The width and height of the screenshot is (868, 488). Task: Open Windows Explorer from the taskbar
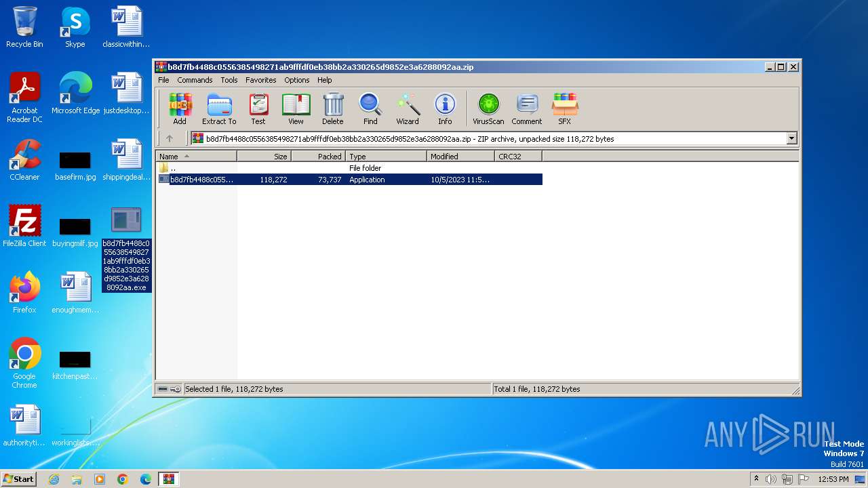point(77,479)
